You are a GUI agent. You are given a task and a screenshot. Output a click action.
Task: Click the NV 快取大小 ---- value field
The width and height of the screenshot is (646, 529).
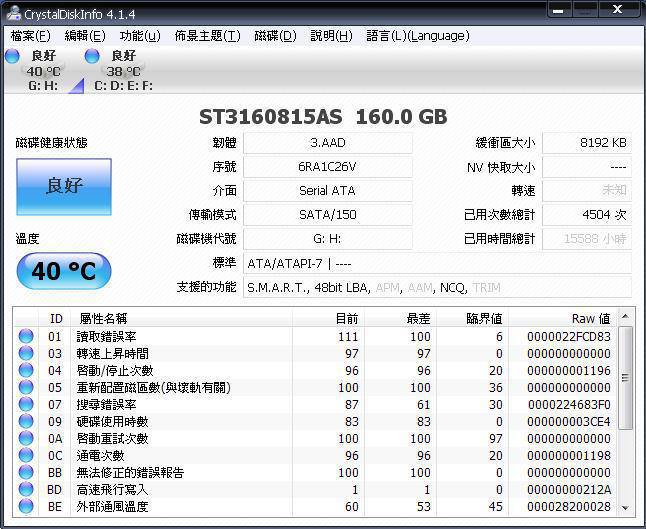point(587,167)
